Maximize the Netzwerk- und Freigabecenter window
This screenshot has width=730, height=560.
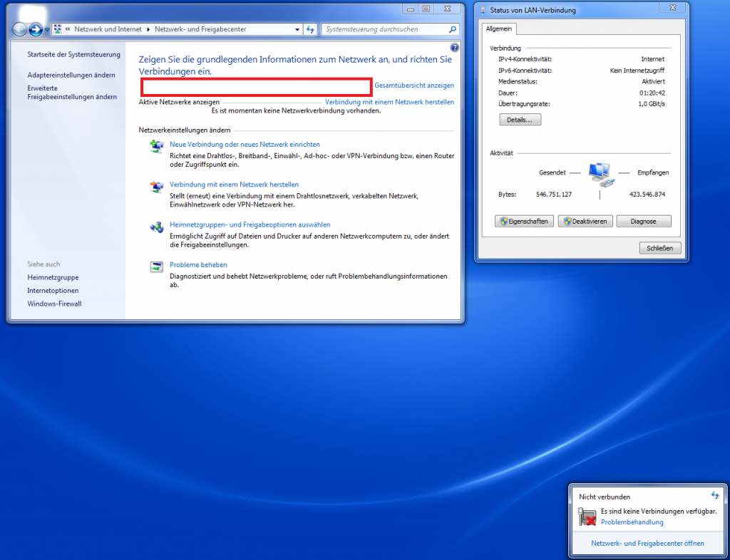(426, 9)
